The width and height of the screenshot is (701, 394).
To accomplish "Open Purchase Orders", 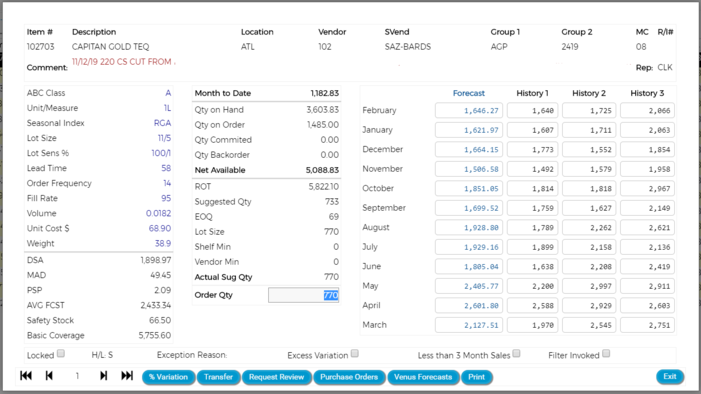I will [x=349, y=377].
